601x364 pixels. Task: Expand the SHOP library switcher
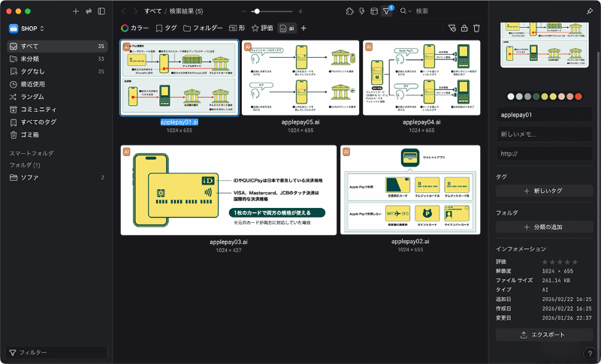(x=26, y=29)
